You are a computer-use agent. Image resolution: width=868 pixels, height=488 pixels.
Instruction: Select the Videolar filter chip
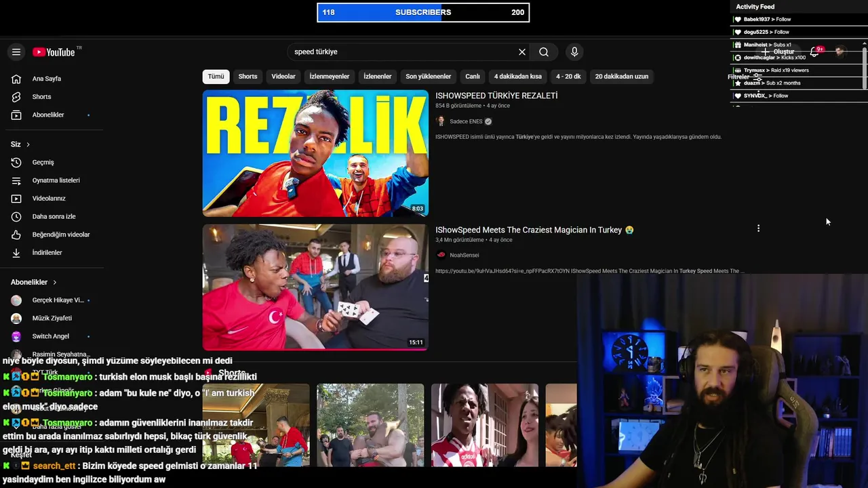pyautogui.click(x=283, y=77)
